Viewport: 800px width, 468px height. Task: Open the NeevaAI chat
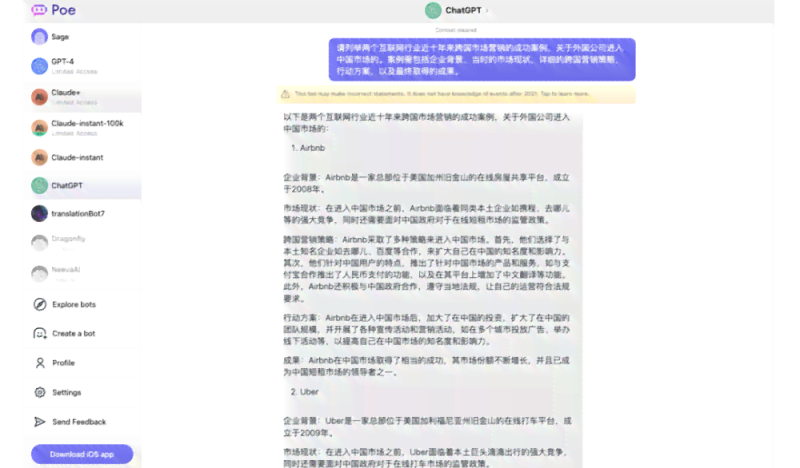click(x=84, y=274)
